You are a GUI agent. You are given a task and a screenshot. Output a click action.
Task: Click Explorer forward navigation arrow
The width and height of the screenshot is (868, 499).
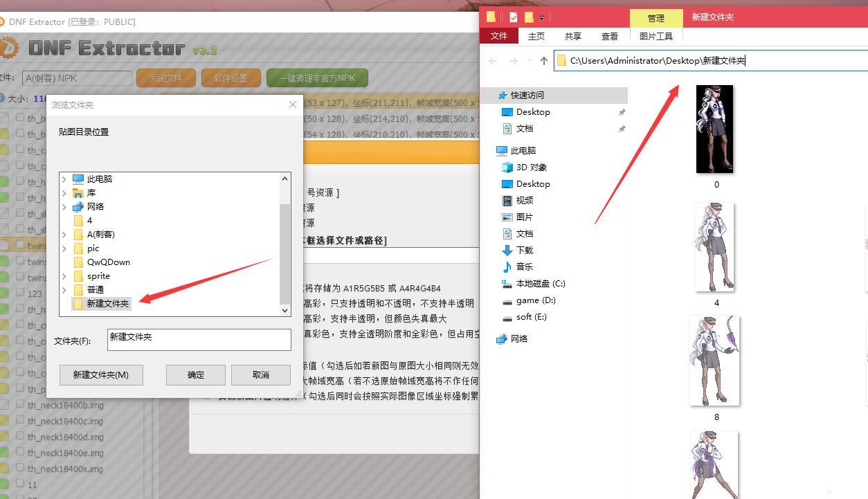(x=513, y=61)
